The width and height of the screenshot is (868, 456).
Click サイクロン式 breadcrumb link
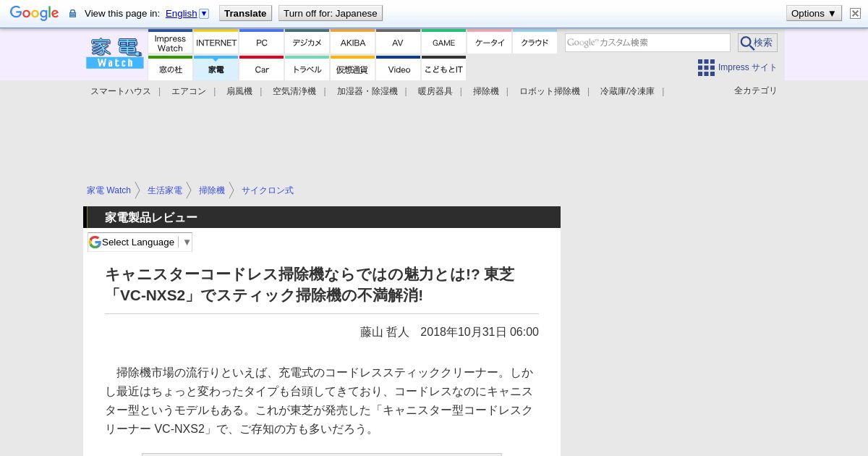[268, 190]
